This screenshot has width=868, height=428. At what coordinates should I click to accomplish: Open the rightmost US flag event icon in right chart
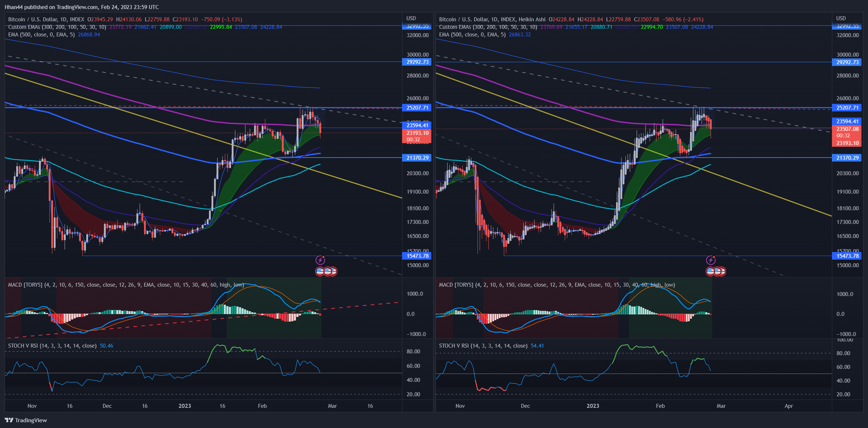coord(722,271)
